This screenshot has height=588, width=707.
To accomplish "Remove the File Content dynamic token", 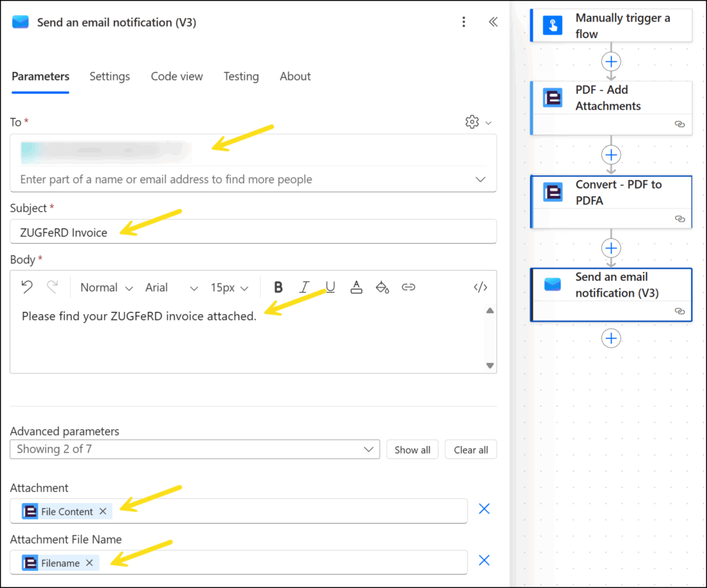I will [x=103, y=511].
